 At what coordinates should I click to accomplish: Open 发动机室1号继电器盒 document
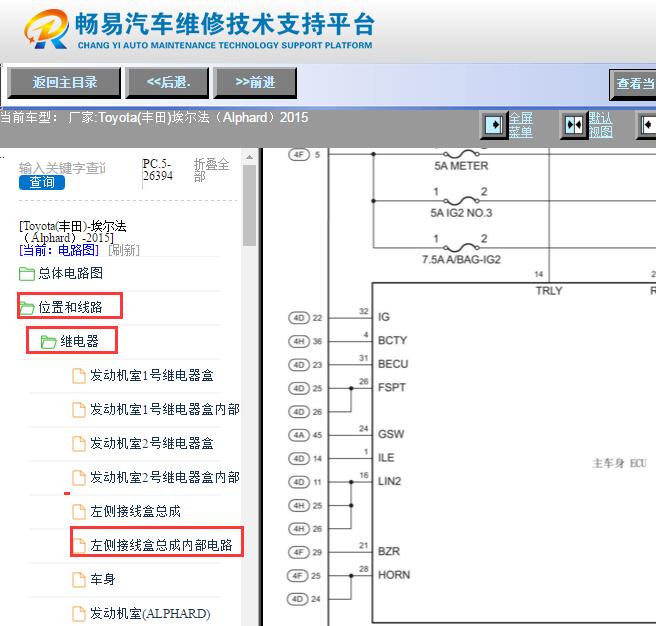(151, 375)
